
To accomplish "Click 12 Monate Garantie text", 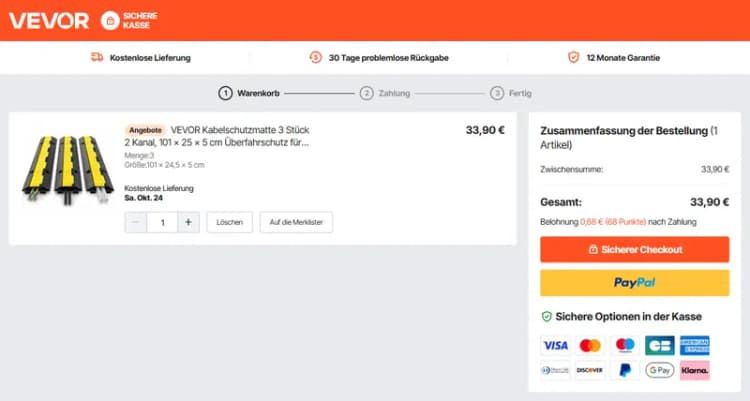I will pyautogui.click(x=623, y=57).
